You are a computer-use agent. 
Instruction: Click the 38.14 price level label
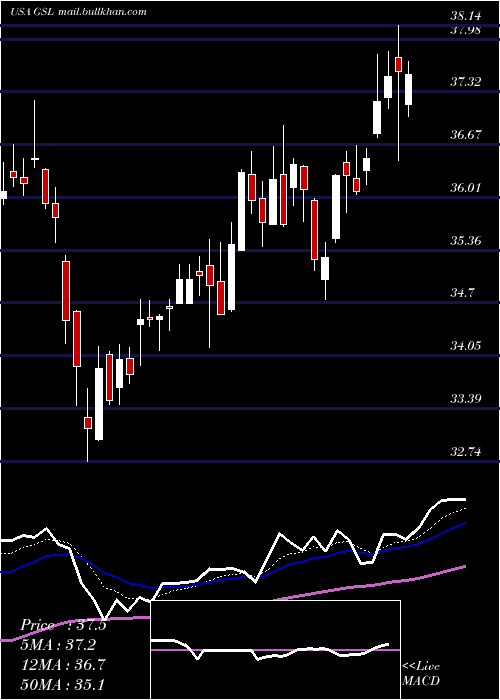(x=465, y=17)
